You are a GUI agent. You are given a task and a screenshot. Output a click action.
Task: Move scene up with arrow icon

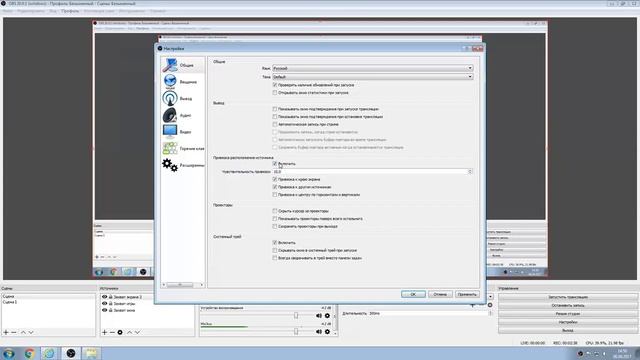click(23, 333)
